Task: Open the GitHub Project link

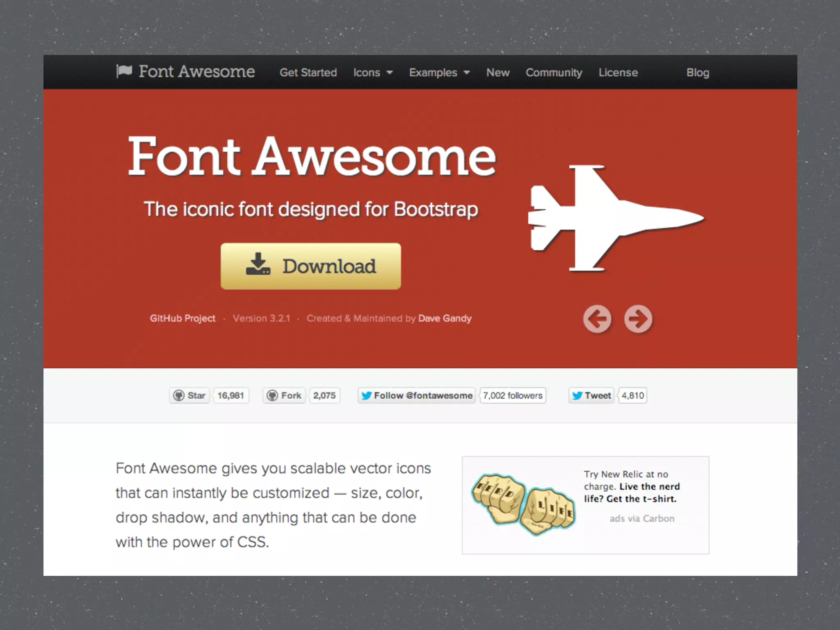Action: pos(183,318)
